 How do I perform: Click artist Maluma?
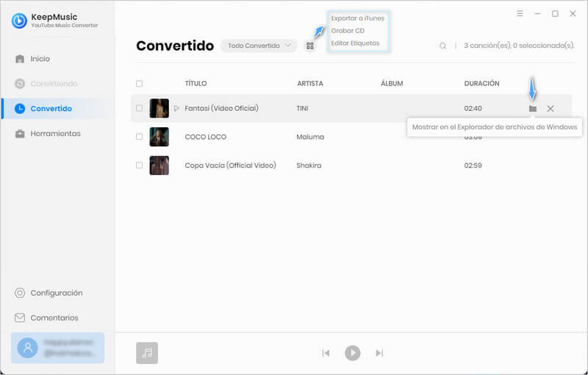pyautogui.click(x=310, y=137)
